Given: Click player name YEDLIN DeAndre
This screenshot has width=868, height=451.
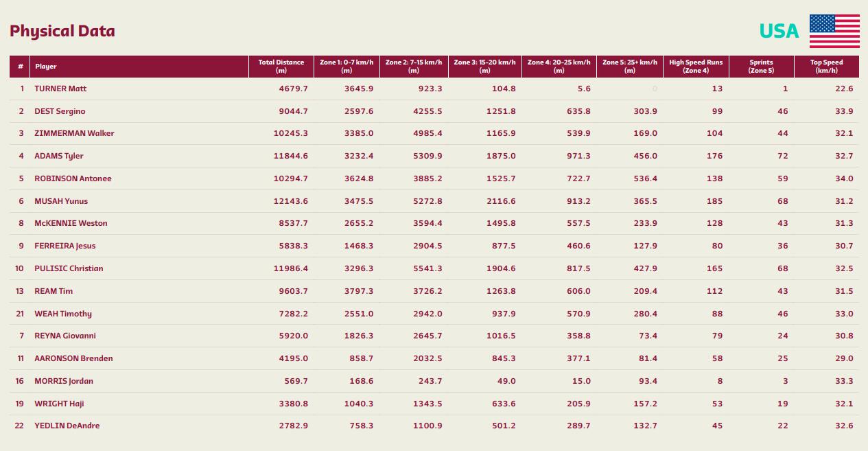Looking at the screenshot, I should (67, 426).
